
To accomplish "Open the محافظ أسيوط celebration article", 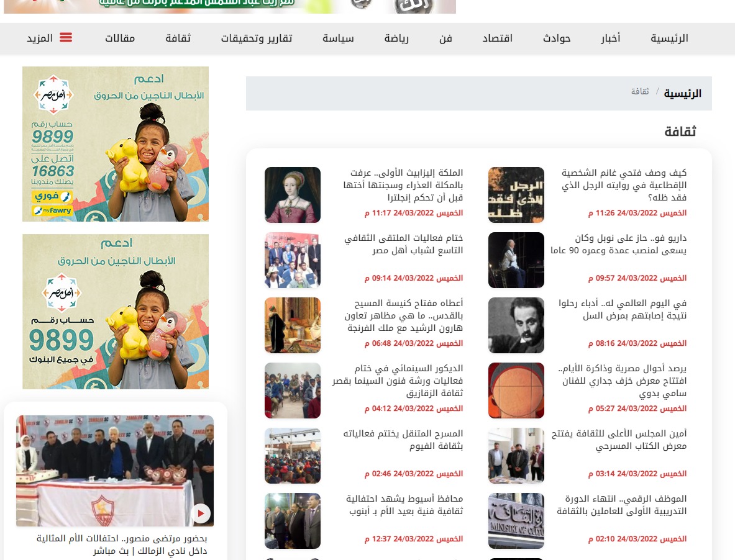I will pyautogui.click(x=404, y=505).
